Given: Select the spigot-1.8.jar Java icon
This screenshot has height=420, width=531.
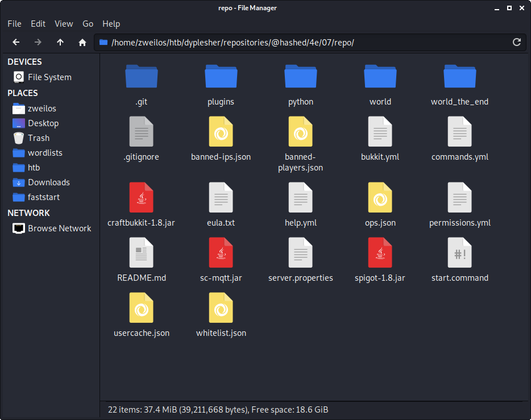Looking at the screenshot, I should [380, 253].
